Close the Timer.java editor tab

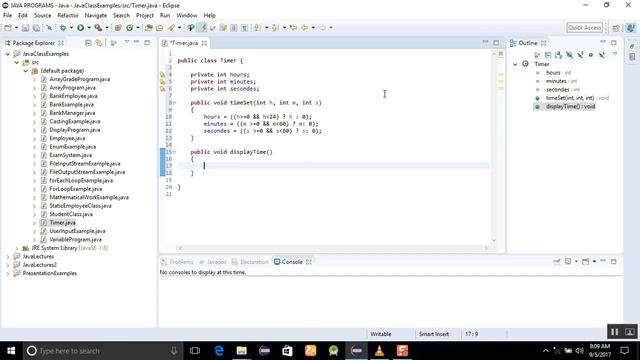pyautogui.click(x=204, y=43)
